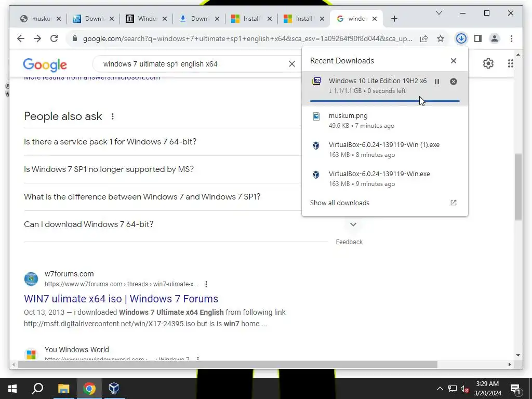View site information lock icon
Image resolution: width=532 pixels, height=399 pixels.
[x=75, y=38]
